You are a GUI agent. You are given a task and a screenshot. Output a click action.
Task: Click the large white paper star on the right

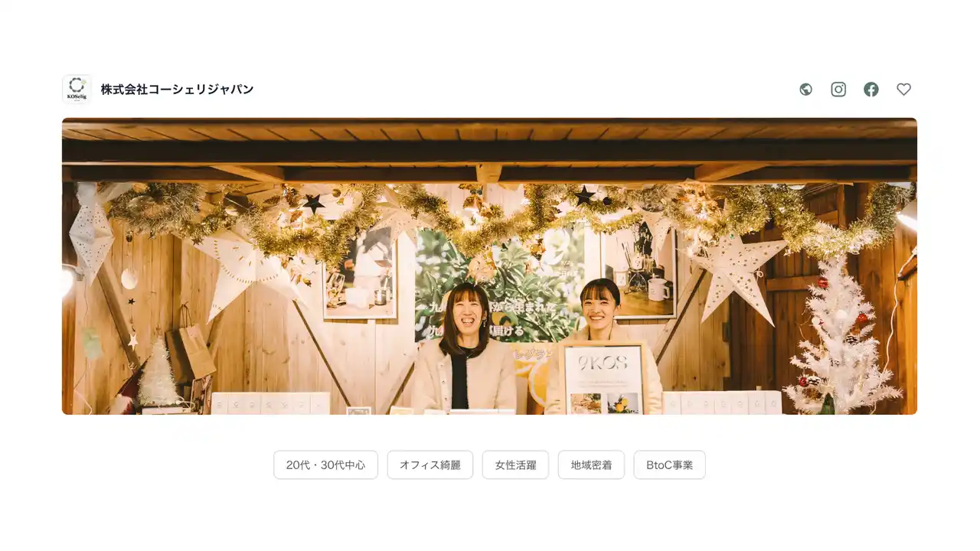[x=733, y=272]
